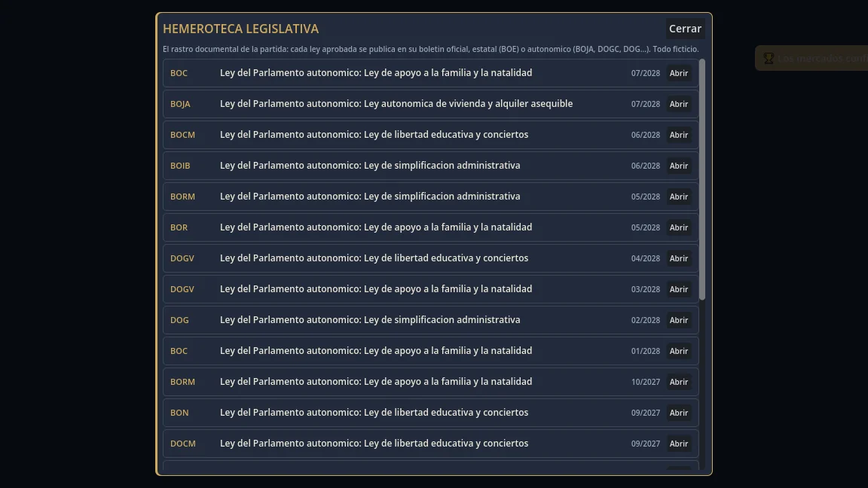Select the BOR bulletin label
Screen dimensions: 868x488
[179, 227]
